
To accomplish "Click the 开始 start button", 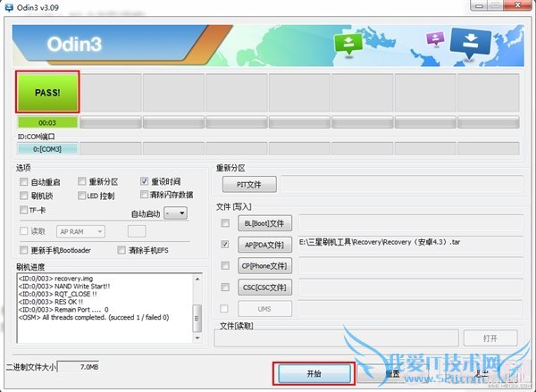I will [x=314, y=373].
